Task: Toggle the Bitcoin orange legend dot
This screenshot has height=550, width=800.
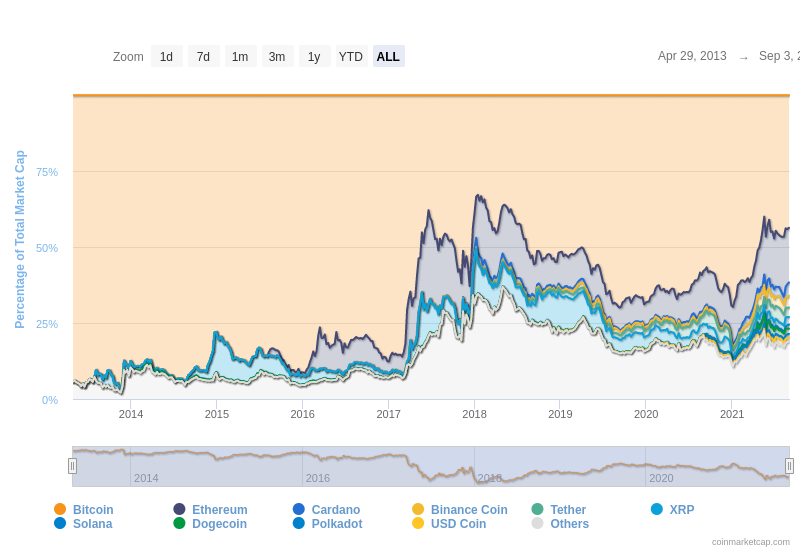Action: pyautogui.click(x=60, y=509)
